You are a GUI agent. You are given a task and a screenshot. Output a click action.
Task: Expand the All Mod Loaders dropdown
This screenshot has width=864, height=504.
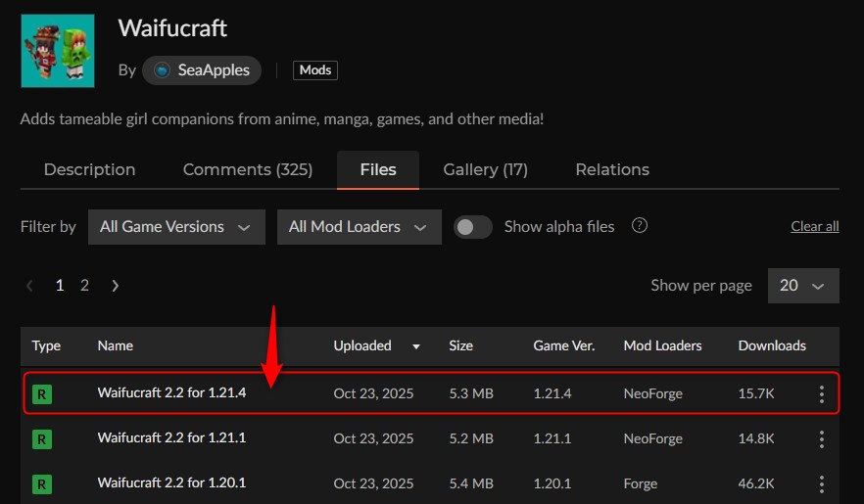pyautogui.click(x=360, y=227)
